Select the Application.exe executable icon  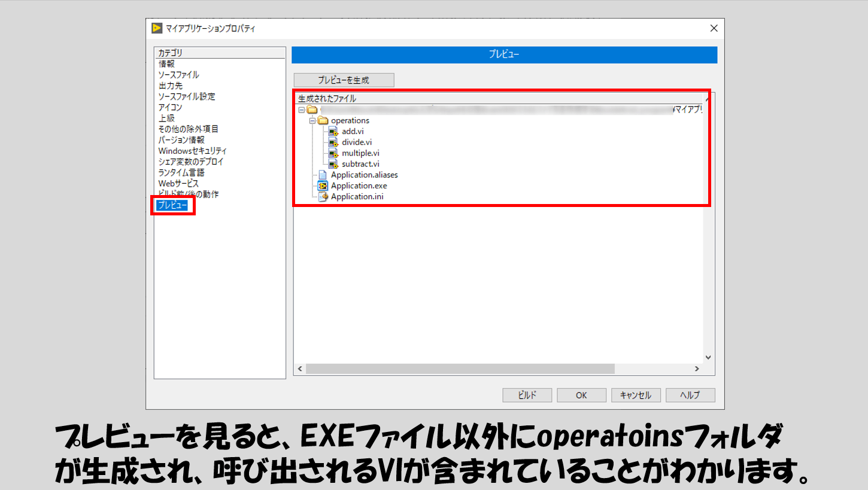[x=323, y=185]
